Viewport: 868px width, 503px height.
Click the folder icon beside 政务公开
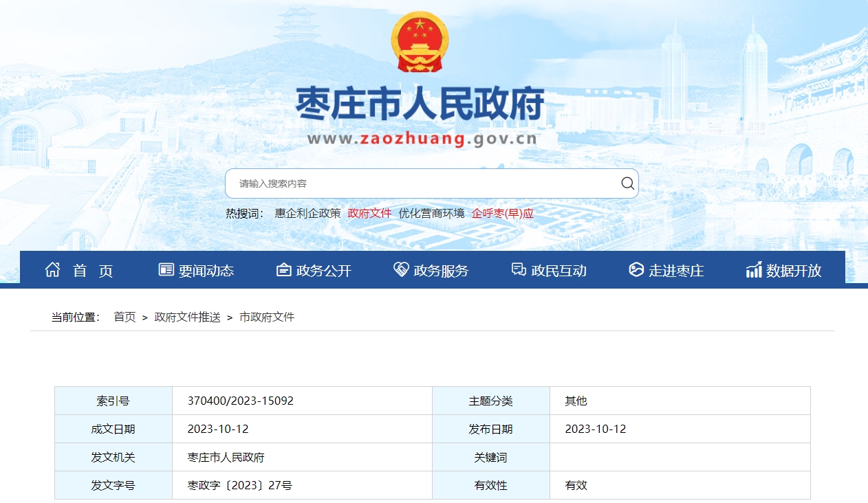coord(283,270)
